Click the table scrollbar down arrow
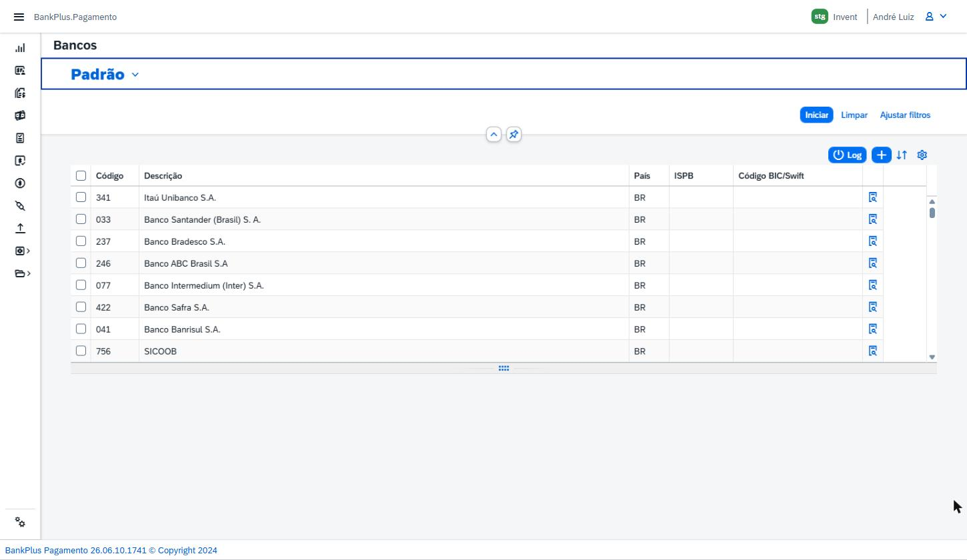The height and width of the screenshot is (560, 967). pyautogui.click(x=932, y=357)
